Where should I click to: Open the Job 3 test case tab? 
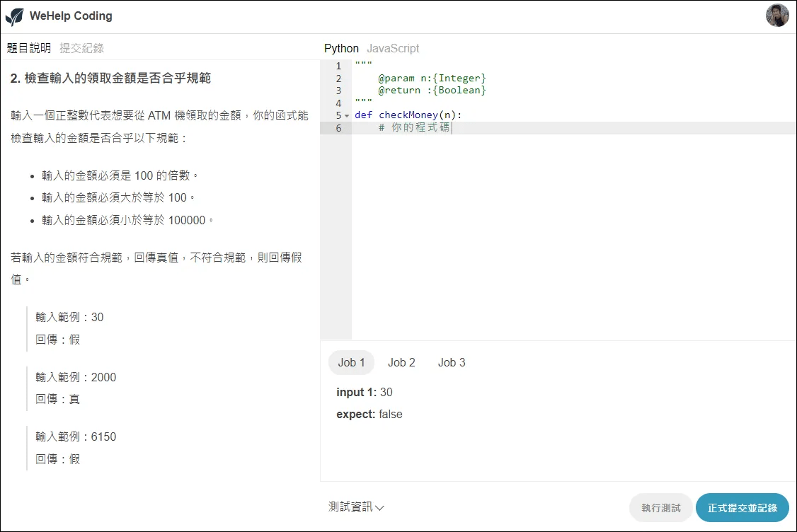click(451, 362)
